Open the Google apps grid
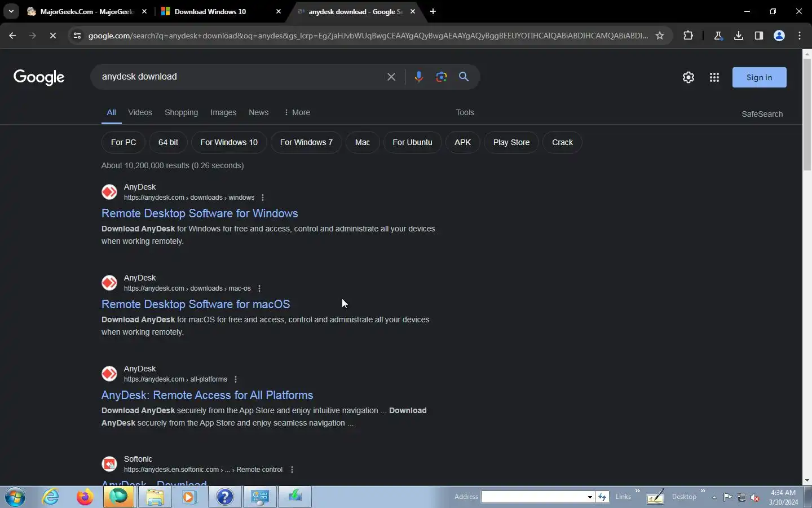812x508 pixels. click(x=714, y=77)
